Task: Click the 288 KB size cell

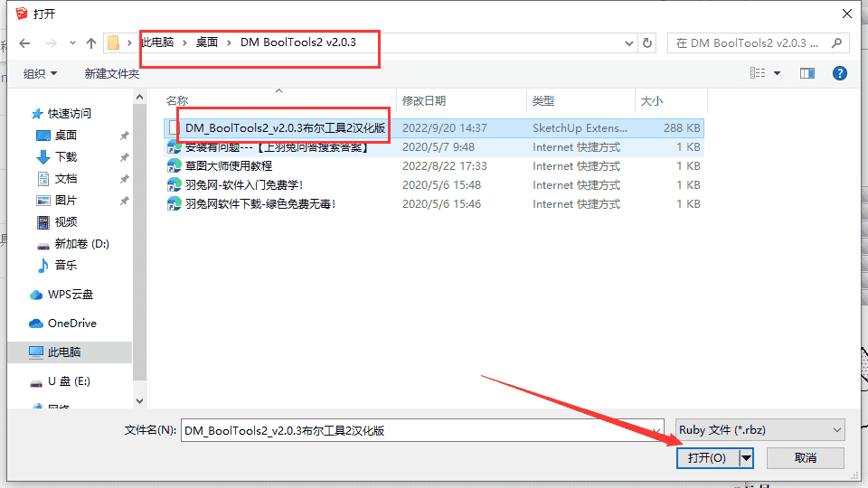Action: click(x=682, y=127)
